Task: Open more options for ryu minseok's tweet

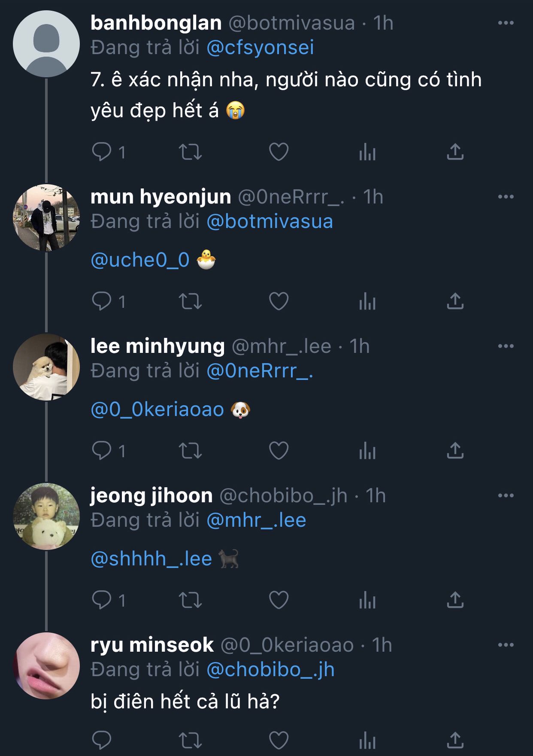Action: 506,645
